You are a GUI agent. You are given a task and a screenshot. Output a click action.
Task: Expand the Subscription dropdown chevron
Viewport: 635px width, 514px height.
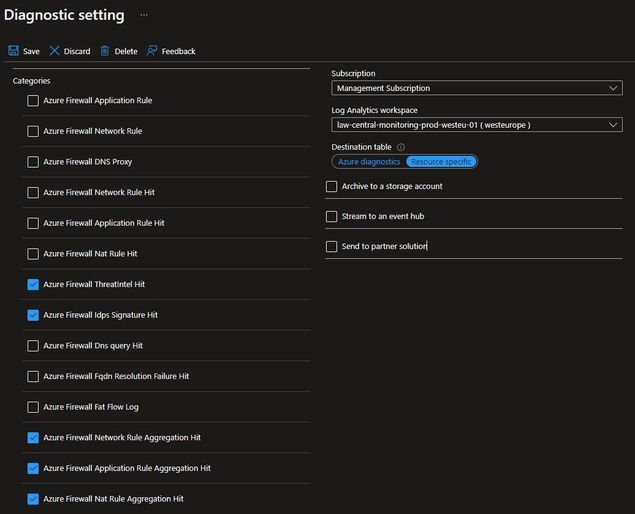point(613,88)
